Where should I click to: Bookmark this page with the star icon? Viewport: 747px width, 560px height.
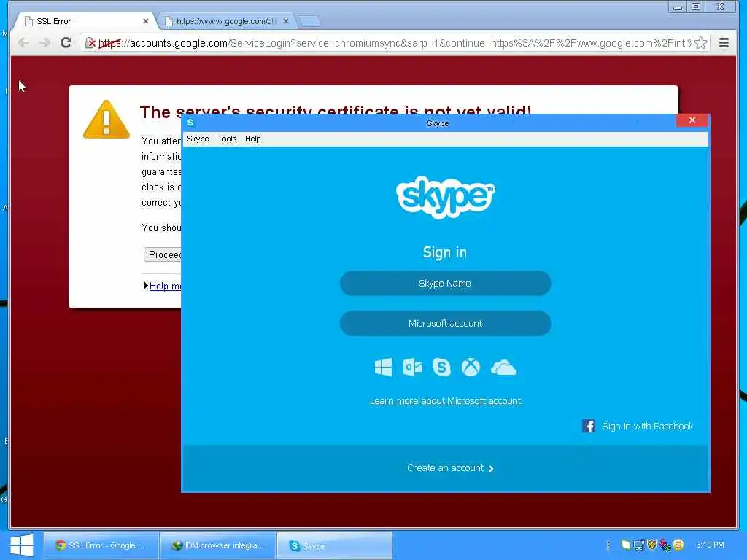coord(701,43)
